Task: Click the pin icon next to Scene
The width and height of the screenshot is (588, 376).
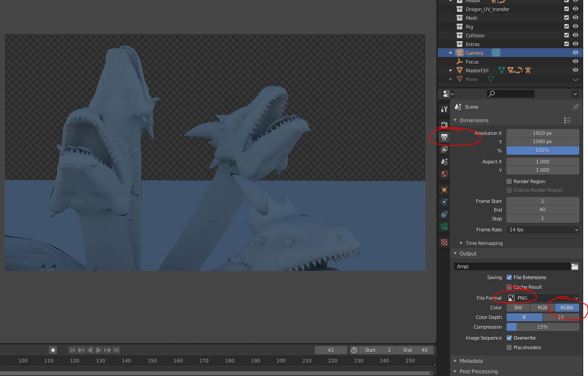Action: point(575,107)
